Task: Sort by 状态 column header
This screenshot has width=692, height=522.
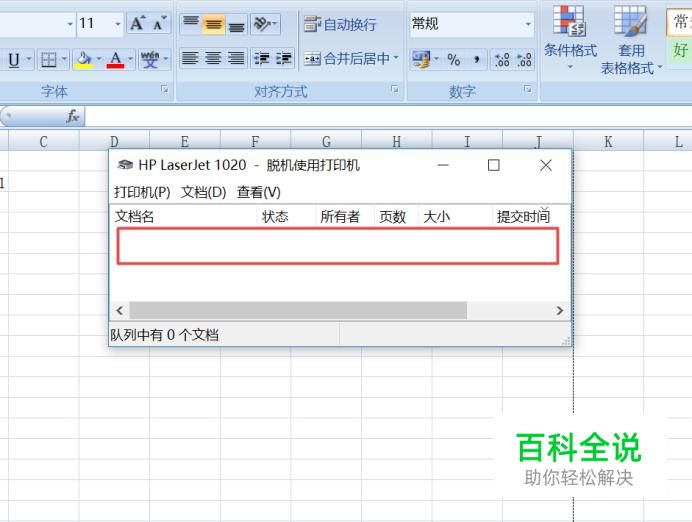Action: [x=286, y=217]
